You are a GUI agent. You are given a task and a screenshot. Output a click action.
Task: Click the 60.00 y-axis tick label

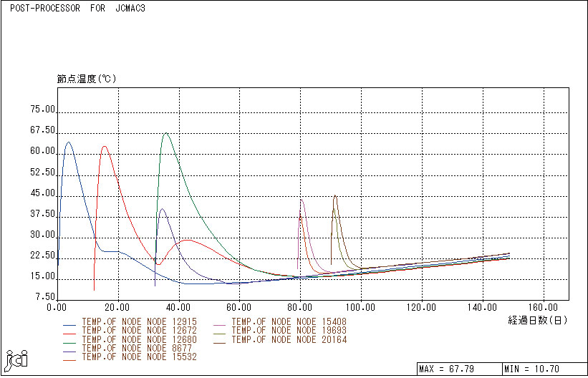42,152
